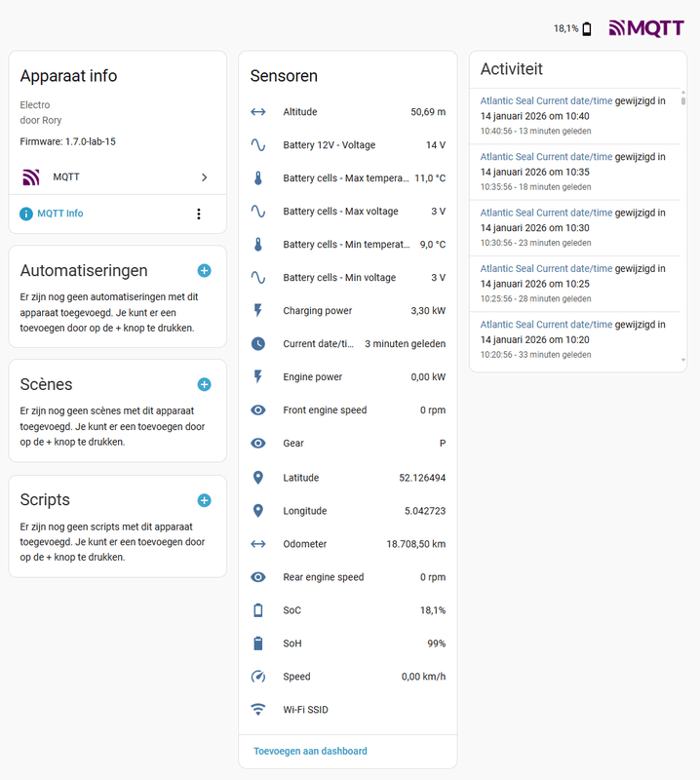
Task: Select the clock icon next to Current date/time
Action: pos(257,343)
